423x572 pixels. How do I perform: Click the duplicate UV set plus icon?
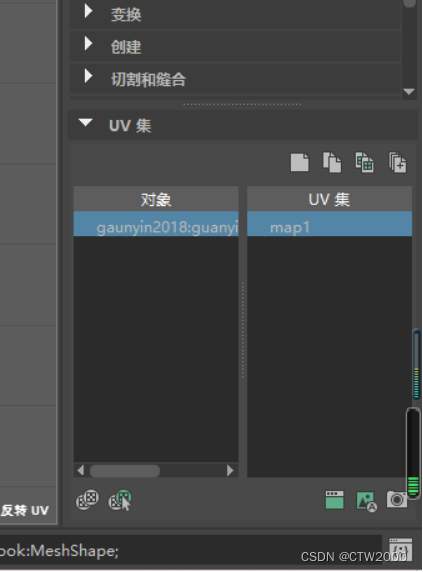point(397,162)
